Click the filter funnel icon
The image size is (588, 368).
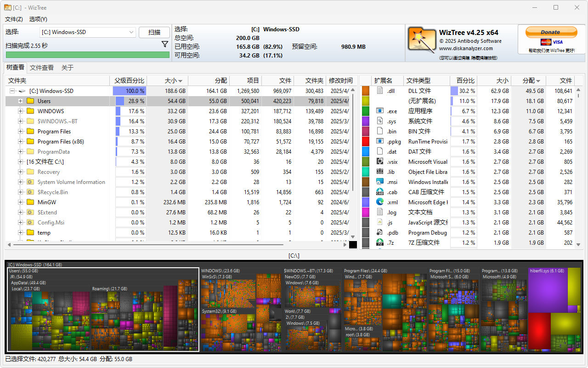pyautogui.click(x=165, y=45)
